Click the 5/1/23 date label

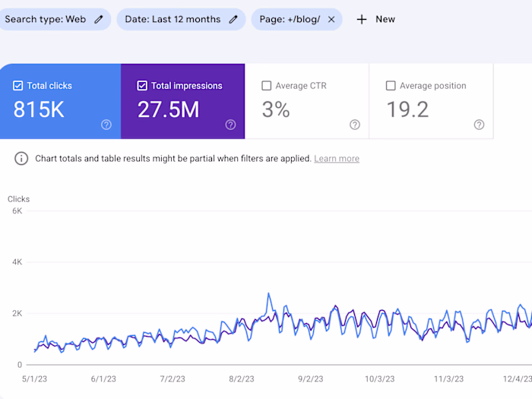click(x=34, y=379)
